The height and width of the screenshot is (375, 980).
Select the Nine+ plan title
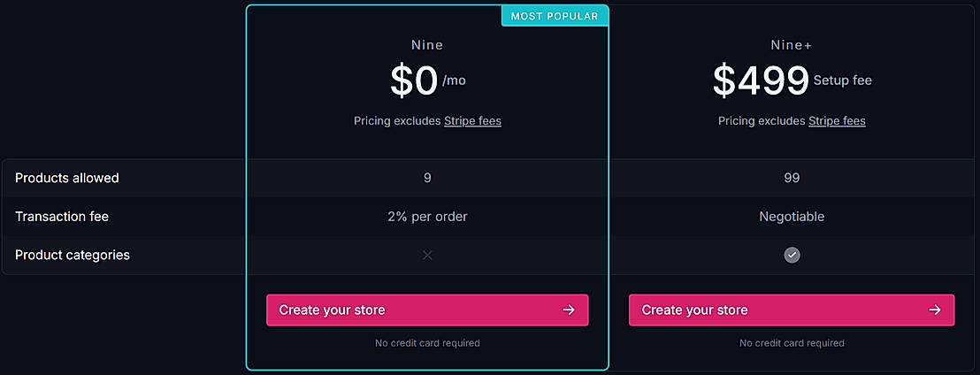click(792, 45)
